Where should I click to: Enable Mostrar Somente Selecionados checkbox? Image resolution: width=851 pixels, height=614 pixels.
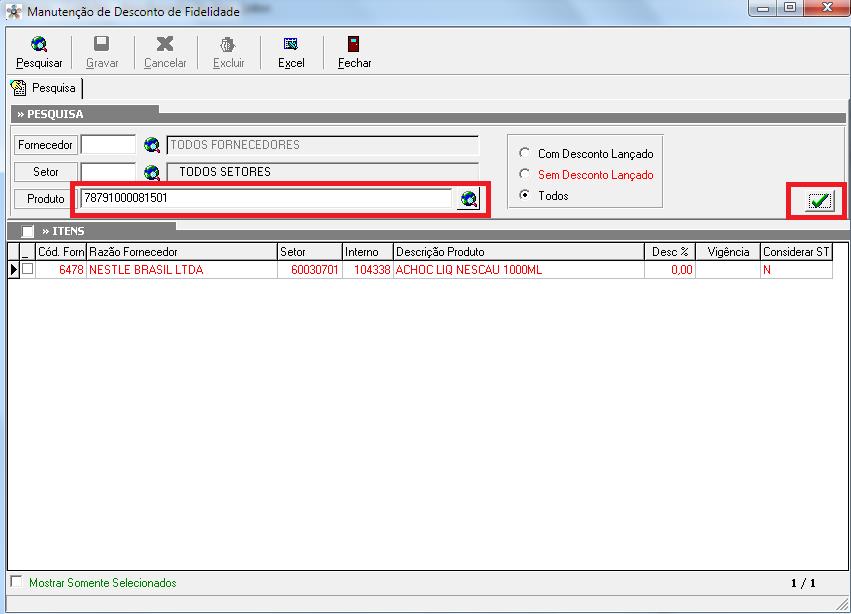[x=17, y=582]
